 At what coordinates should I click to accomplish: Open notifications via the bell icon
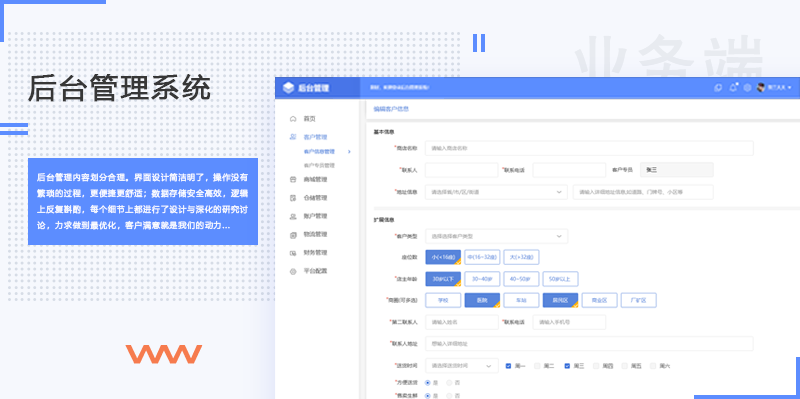click(733, 88)
